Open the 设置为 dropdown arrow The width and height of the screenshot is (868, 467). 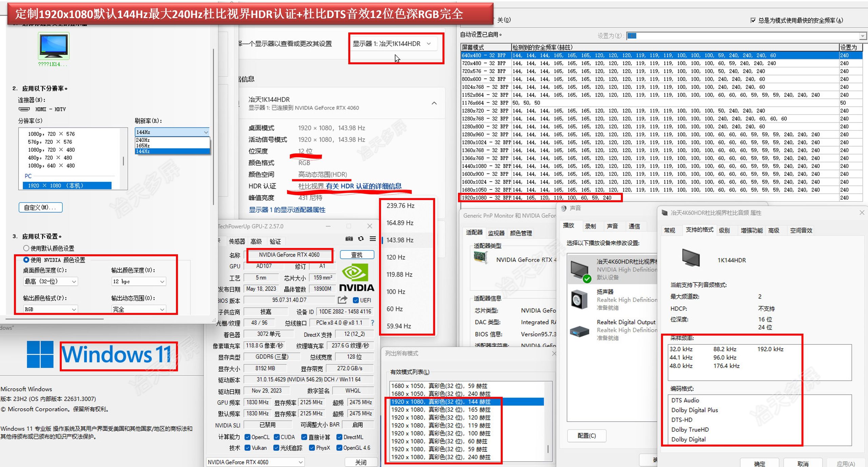tap(863, 36)
